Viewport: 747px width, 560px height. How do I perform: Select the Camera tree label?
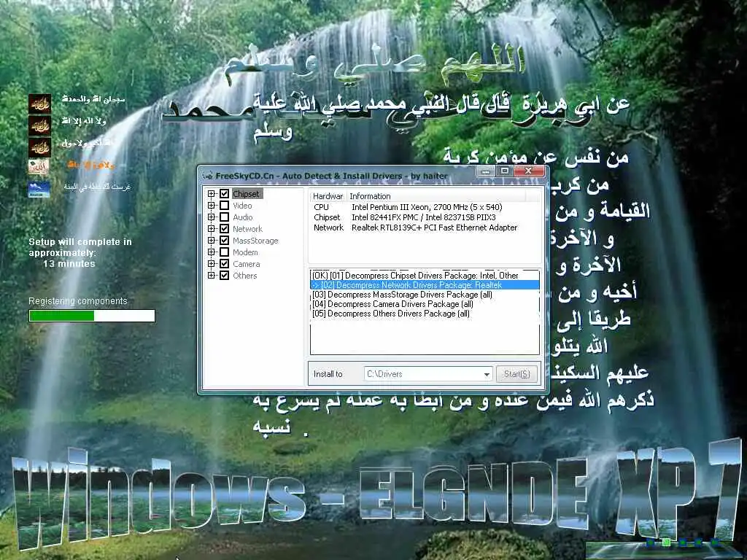[247, 264]
